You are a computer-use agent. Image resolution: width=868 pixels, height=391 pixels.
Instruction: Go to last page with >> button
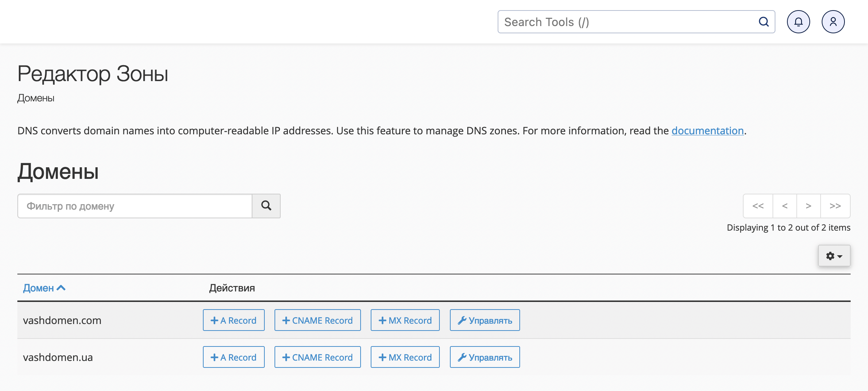pos(835,206)
